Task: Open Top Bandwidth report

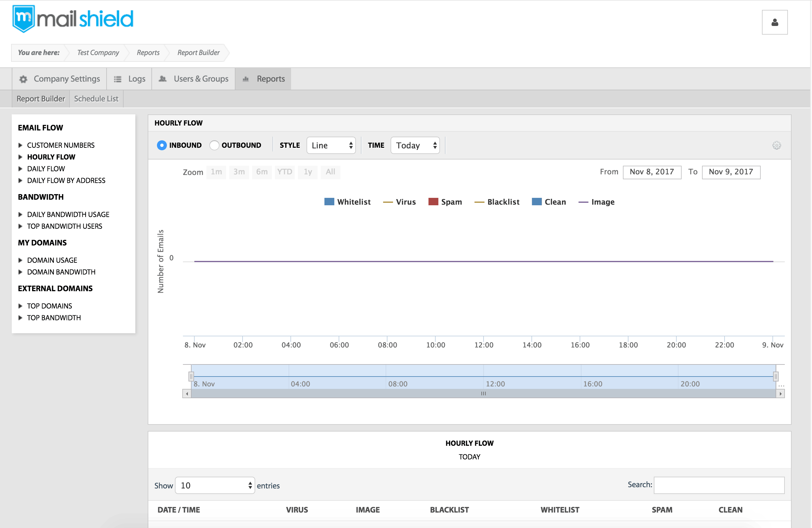Action: [x=54, y=317]
